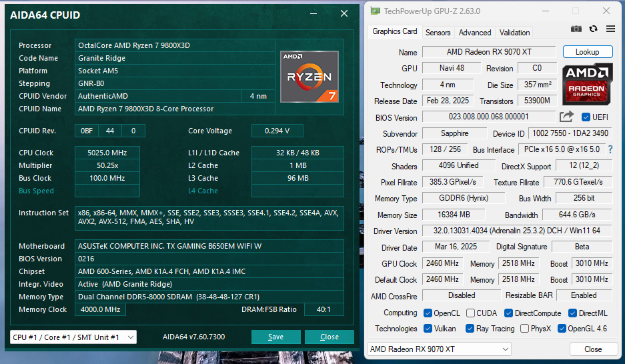Click the Resizable BAR value Enabled
The width and height of the screenshot is (625, 364).
[x=584, y=295]
